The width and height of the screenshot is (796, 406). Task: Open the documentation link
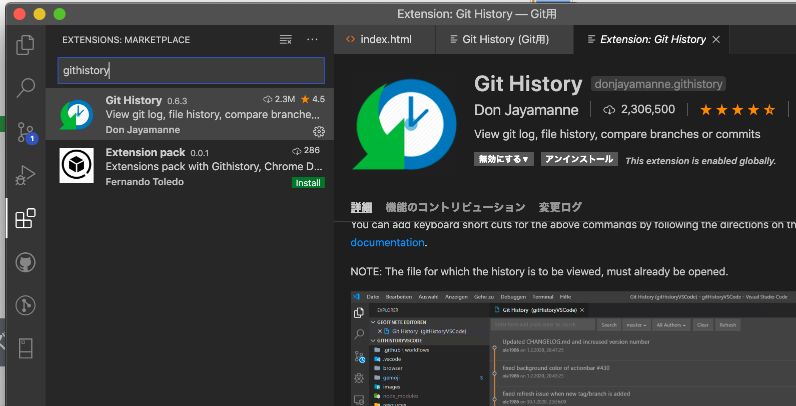click(x=387, y=243)
